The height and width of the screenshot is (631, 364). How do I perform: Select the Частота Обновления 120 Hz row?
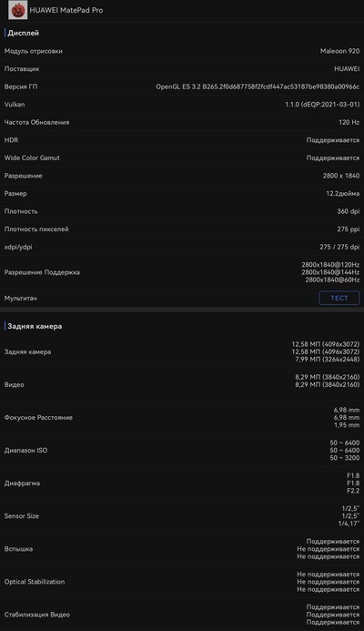click(182, 122)
